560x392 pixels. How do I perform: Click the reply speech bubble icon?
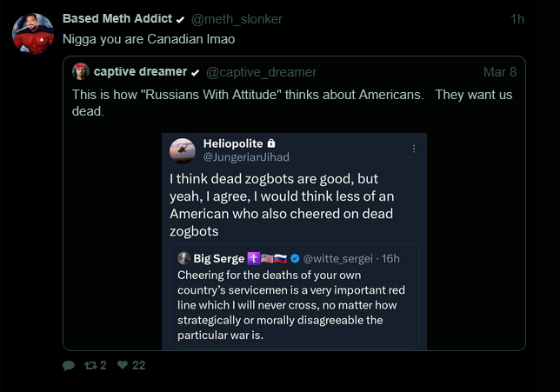tap(69, 366)
